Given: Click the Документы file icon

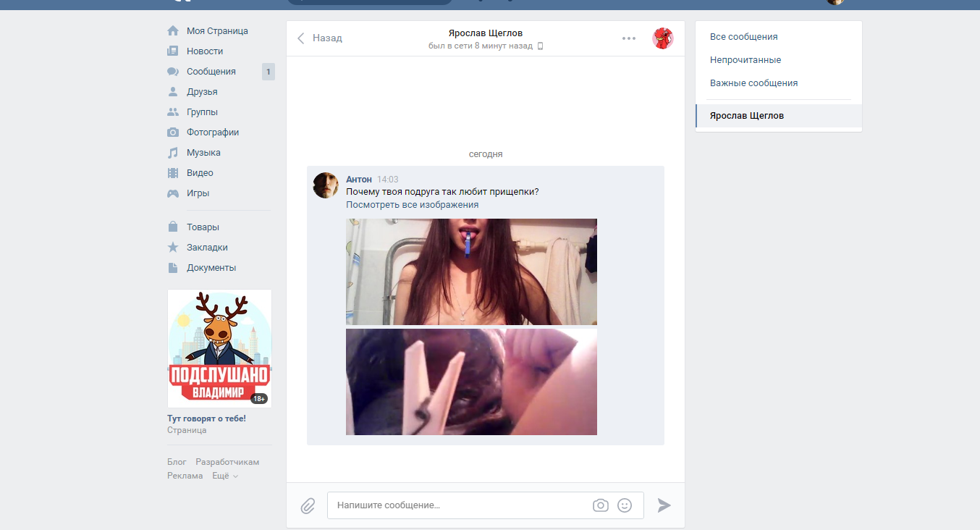Looking at the screenshot, I should (173, 267).
